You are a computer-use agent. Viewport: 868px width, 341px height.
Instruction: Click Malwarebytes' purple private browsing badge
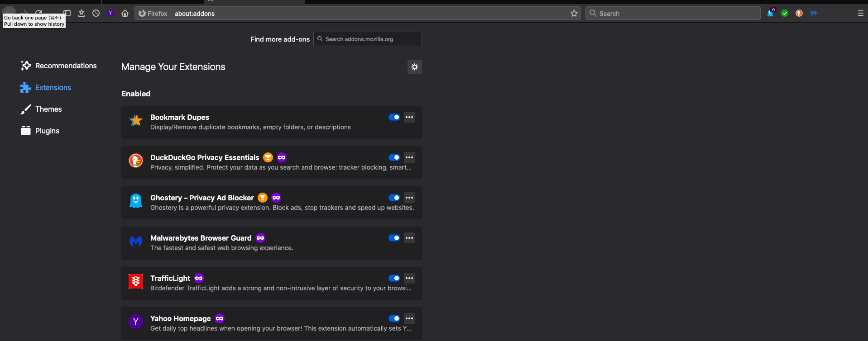pos(260,238)
